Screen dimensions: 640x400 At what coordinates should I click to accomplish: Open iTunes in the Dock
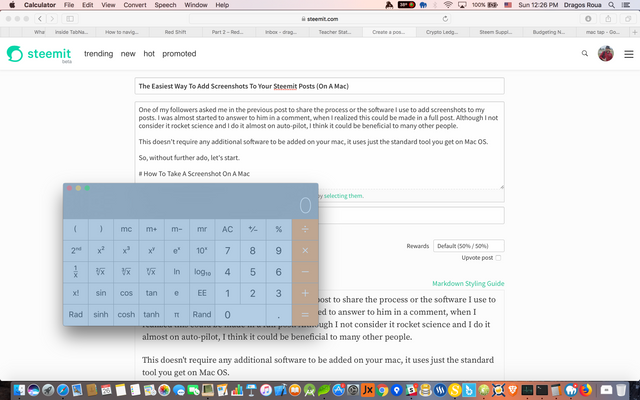coord(266,390)
